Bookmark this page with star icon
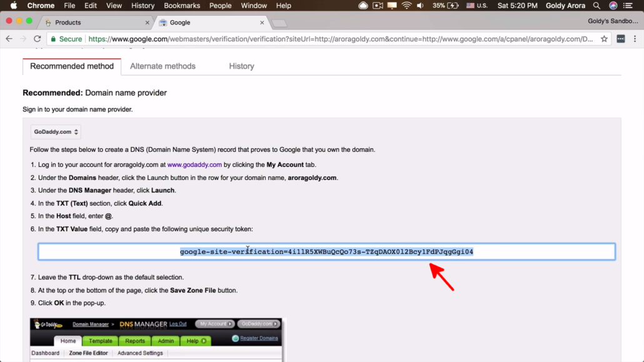This screenshot has width=644, height=362. (x=604, y=39)
